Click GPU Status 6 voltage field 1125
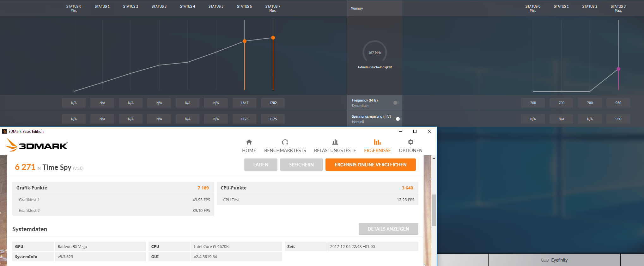 coord(245,119)
